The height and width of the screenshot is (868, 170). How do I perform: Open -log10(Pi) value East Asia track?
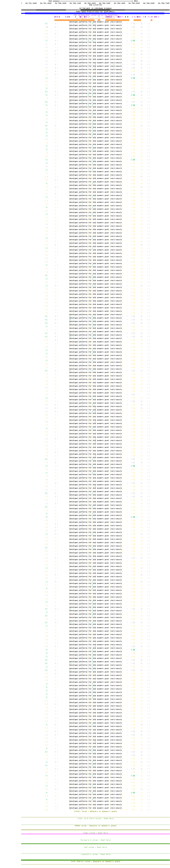95,854
